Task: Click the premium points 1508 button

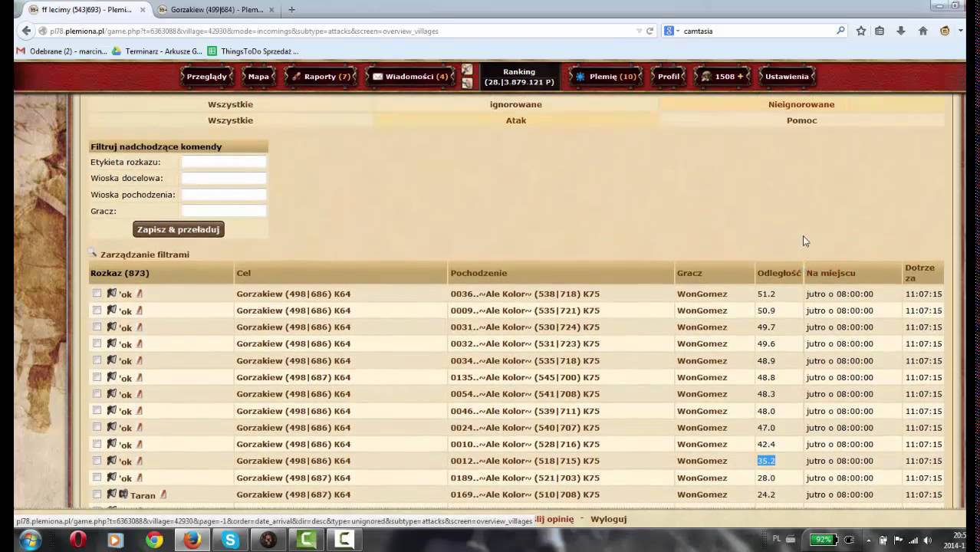Action: [722, 77]
